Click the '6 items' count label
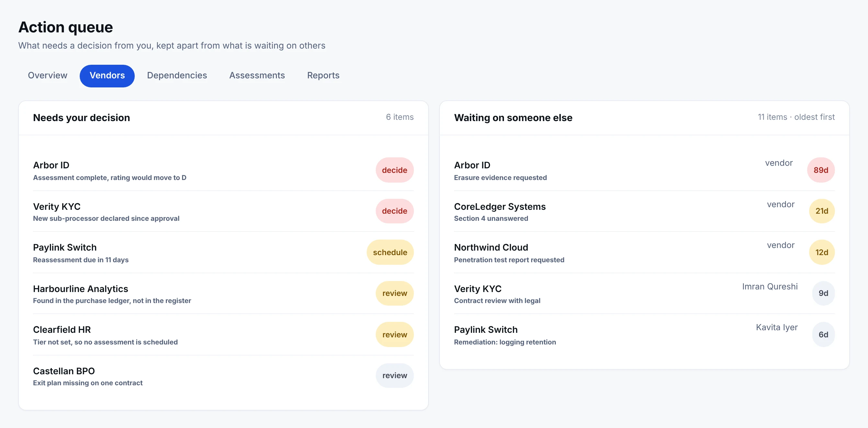This screenshot has width=868, height=428. coord(400,117)
